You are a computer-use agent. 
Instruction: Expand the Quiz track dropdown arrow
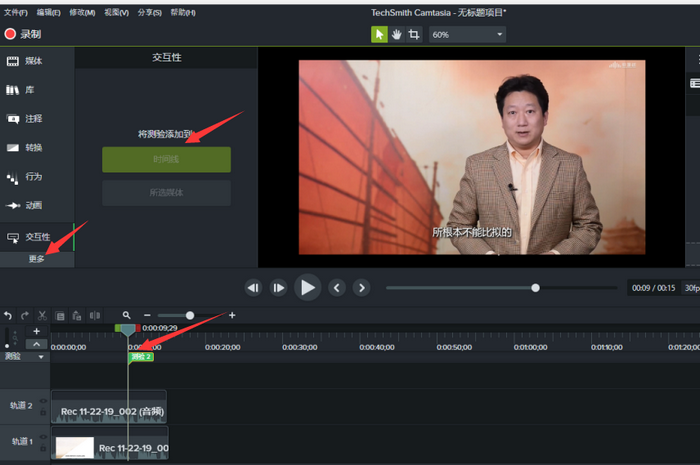pyautogui.click(x=41, y=357)
